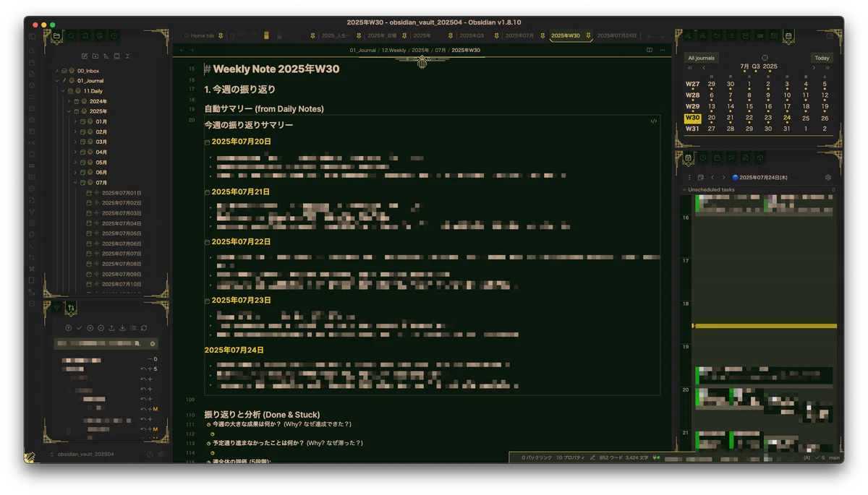
Task: Switch to the 2025年_目標 tab
Action: point(381,35)
